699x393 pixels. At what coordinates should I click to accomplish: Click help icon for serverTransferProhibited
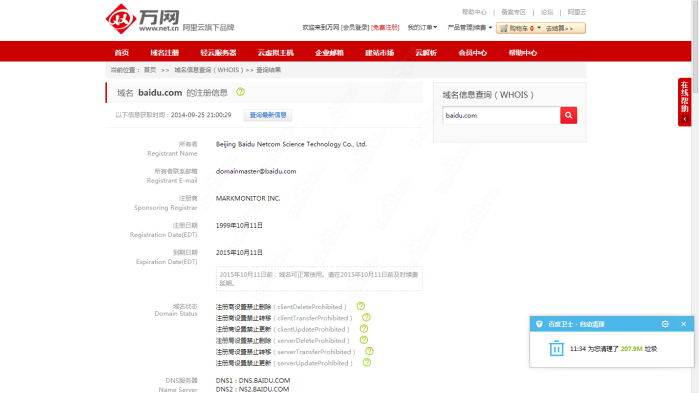click(x=369, y=351)
